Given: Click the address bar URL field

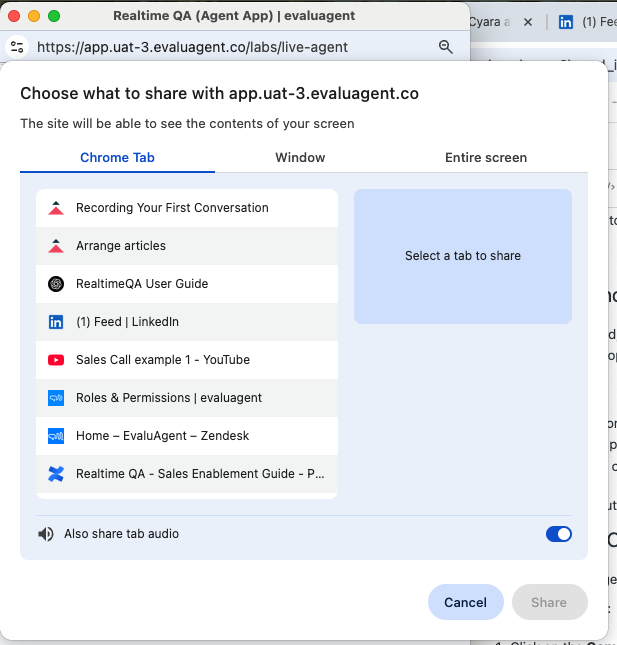Looking at the screenshot, I should (x=193, y=47).
